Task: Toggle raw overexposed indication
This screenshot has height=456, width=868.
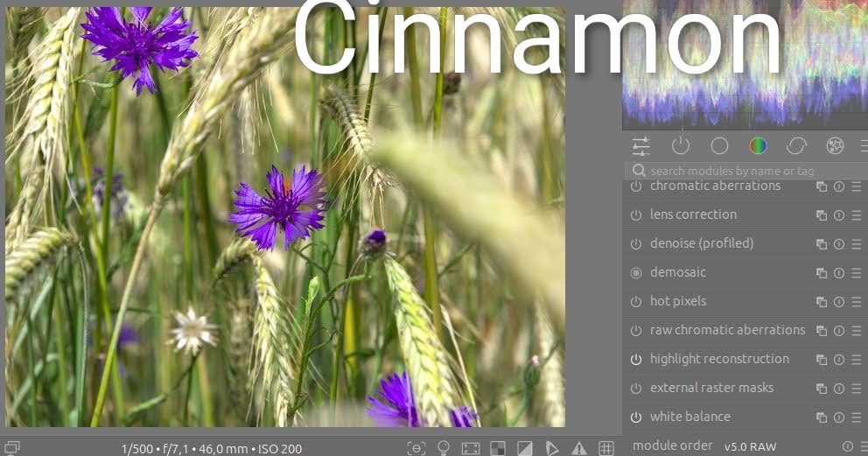Action: click(498, 448)
